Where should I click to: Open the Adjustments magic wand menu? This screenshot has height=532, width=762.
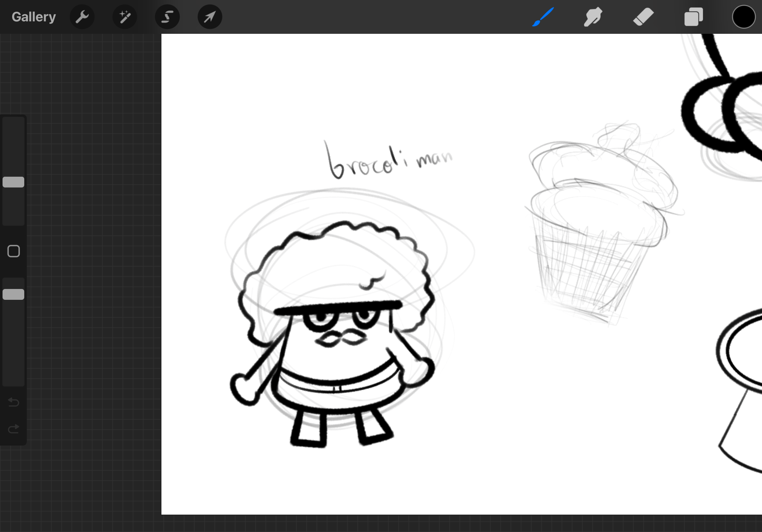(x=125, y=17)
